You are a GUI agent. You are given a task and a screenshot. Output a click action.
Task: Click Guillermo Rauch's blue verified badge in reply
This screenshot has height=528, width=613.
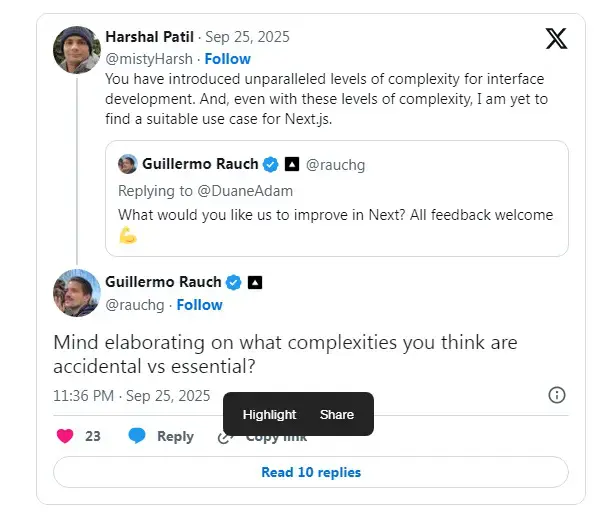point(233,282)
